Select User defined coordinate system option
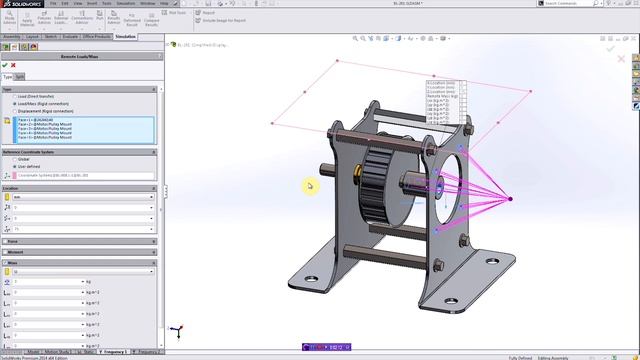The height and width of the screenshot is (360, 640). (15, 167)
